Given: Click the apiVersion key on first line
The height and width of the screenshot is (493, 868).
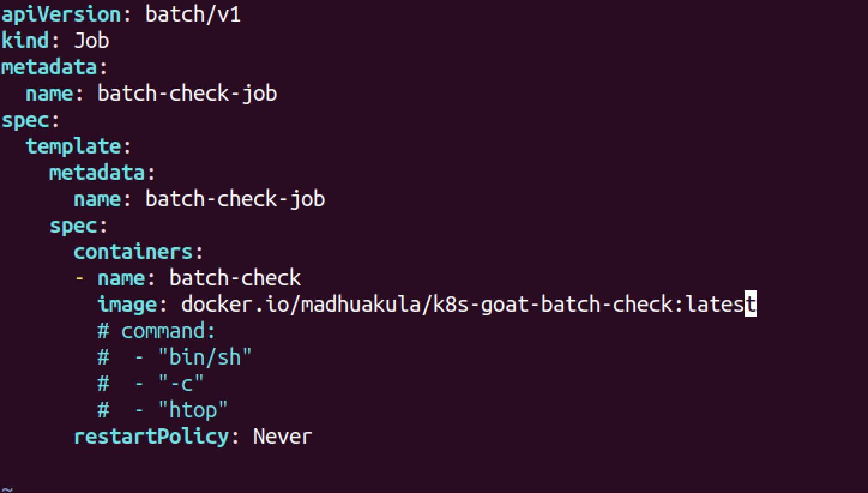Looking at the screenshot, I should pyautogui.click(x=61, y=14).
